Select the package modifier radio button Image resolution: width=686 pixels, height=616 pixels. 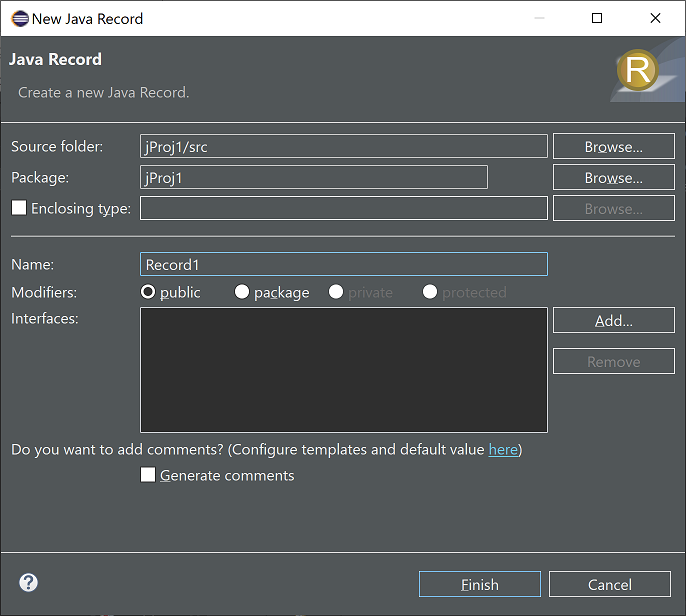[x=242, y=292]
